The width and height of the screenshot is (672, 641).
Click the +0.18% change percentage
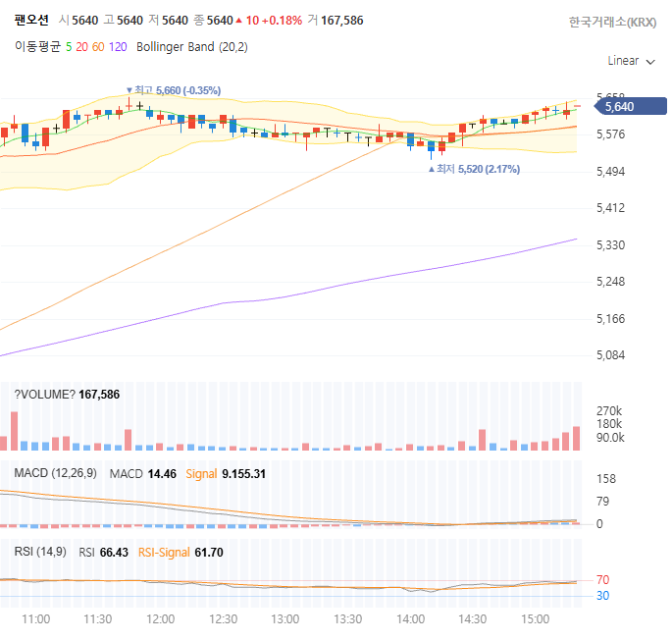[282, 21]
